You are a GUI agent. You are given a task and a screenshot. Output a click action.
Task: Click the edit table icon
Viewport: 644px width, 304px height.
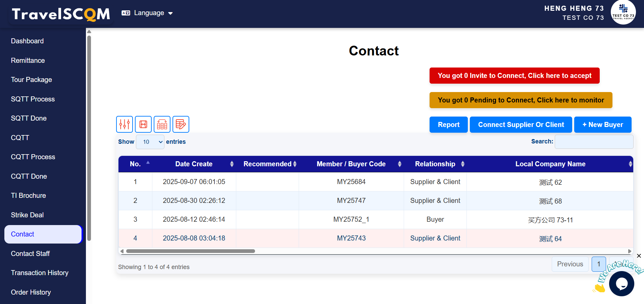pyautogui.click(x=181, y=124)
